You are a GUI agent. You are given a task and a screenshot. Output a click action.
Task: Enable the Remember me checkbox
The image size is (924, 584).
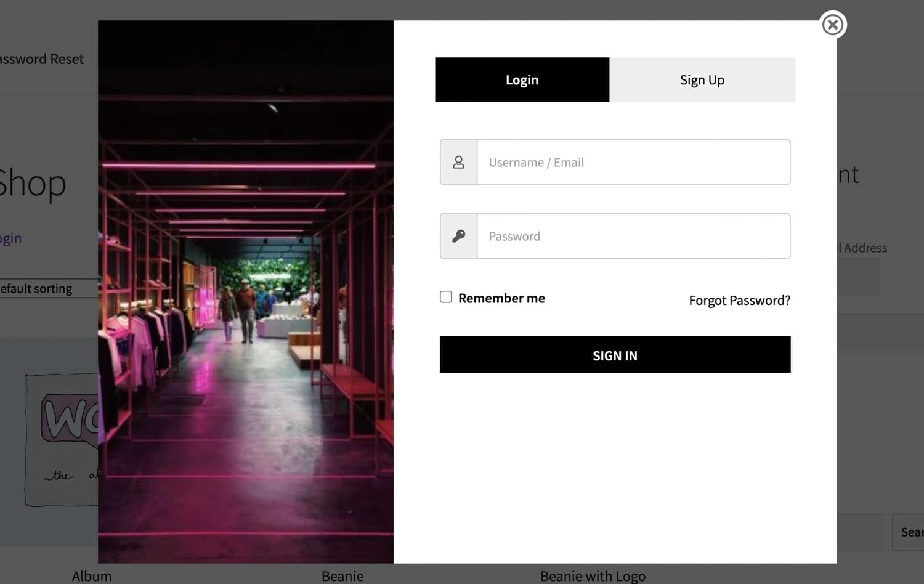[445, 297]
